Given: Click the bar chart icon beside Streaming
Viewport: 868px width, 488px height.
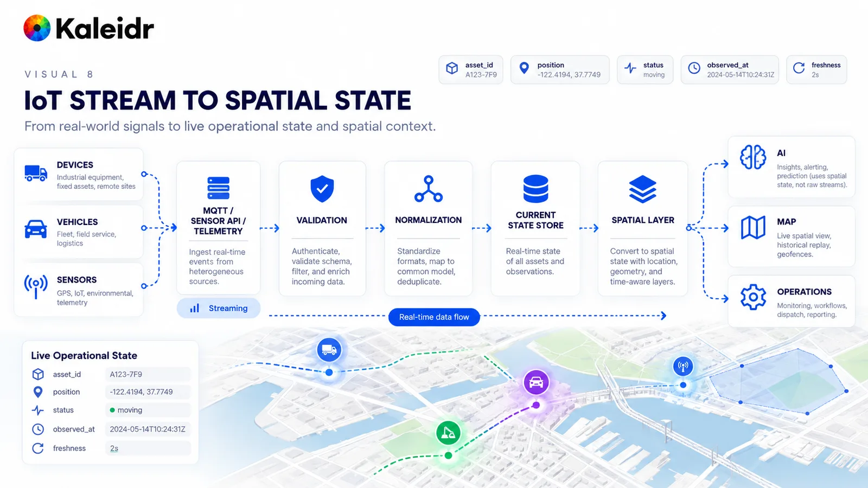Looking at the screenshot, I should click(194, 308).
